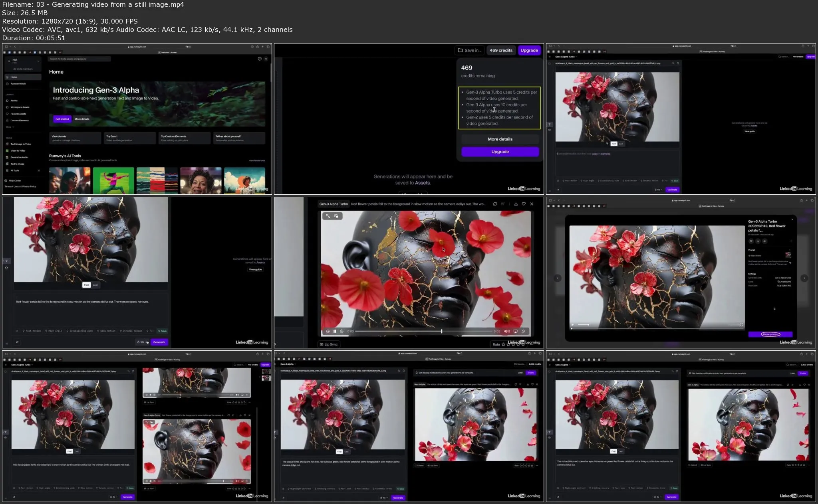
Task: Click the fullscreen icon in the detail frame video
Action: (742, 325)
